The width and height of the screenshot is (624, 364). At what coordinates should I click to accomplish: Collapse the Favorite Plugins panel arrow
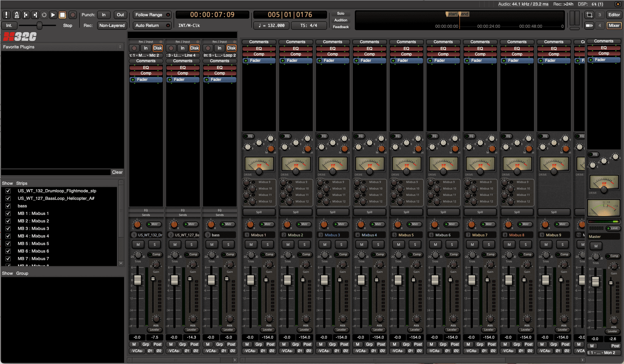(120, 47)
